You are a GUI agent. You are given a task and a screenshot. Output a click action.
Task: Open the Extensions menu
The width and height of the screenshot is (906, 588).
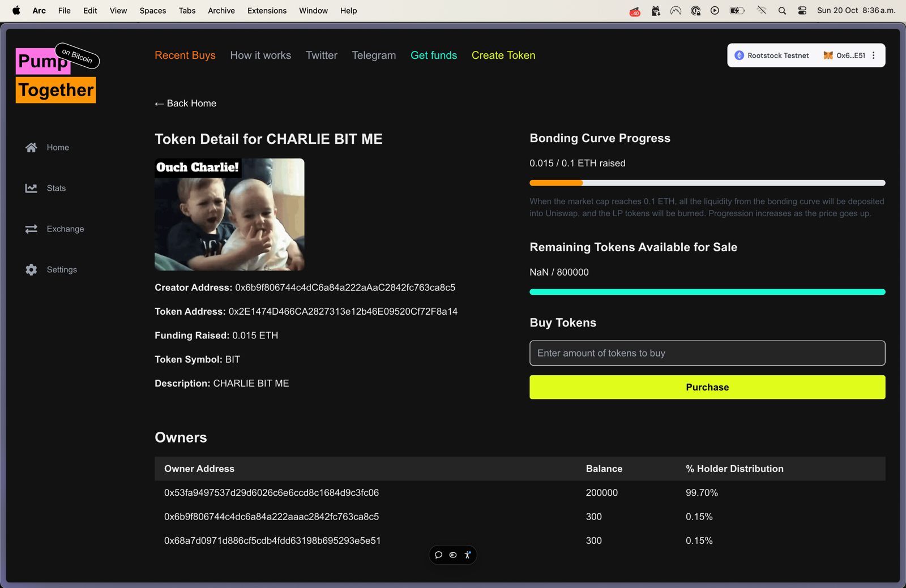(x=267, y=10)
